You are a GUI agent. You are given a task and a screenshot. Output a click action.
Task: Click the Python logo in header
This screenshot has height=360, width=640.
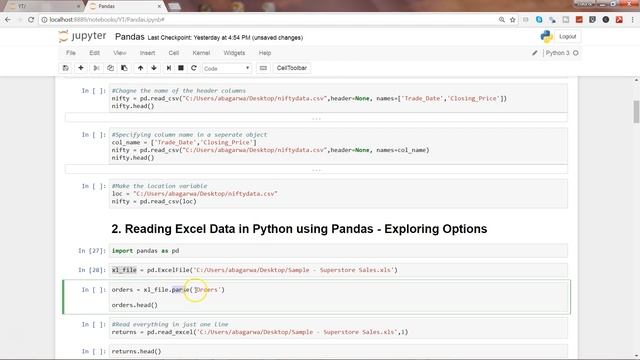(546, 37)
